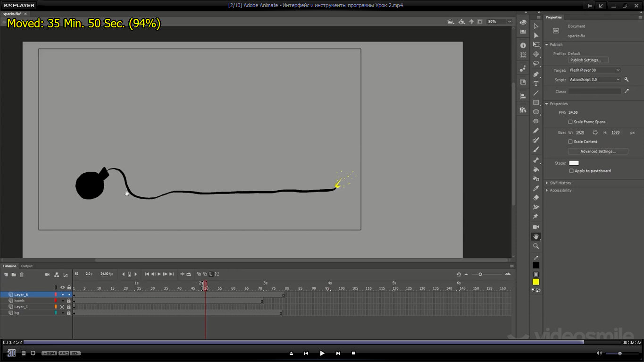Open the Script ActionScript 3.0 dropdown
Image resolution: width=644 pixels, height=362 pixels.
[594, 80]
